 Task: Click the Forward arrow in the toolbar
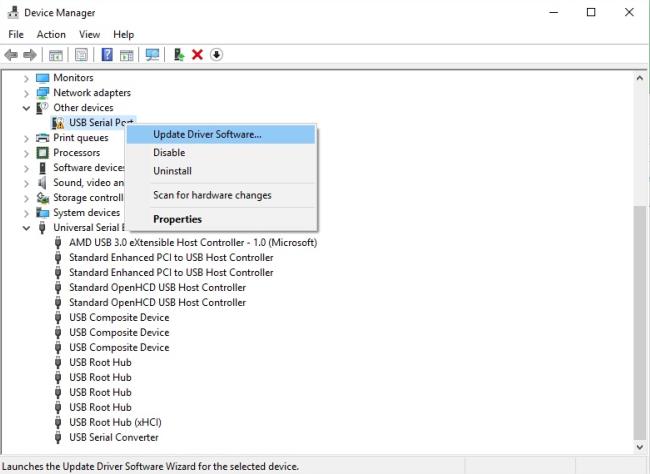30,54
